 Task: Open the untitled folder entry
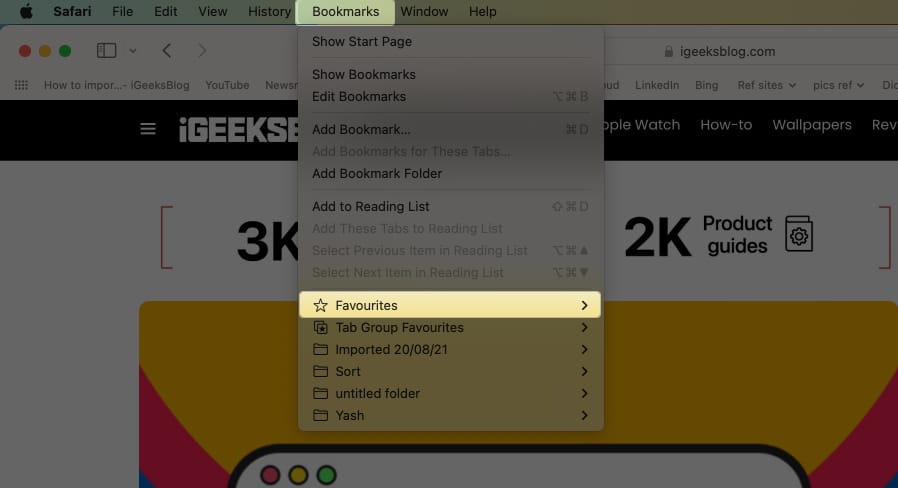[x=451, y=393]
